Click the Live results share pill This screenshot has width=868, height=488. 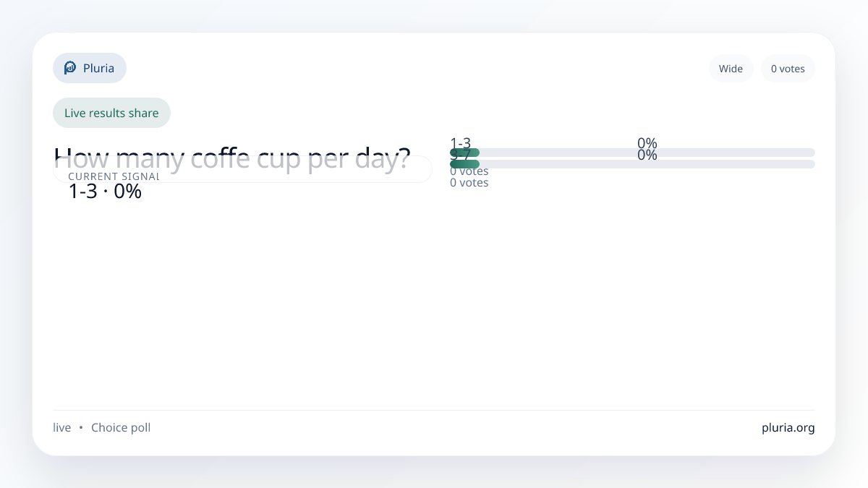[x=111, y=113]
